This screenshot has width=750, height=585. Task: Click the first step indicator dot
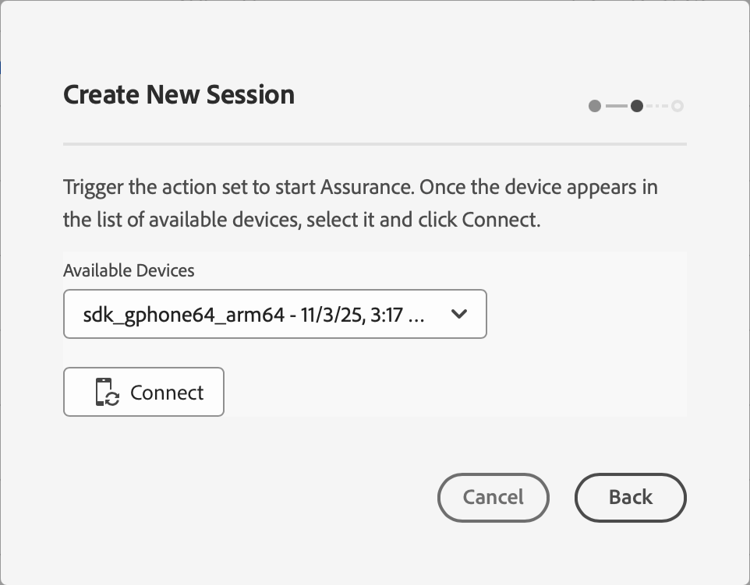click(595, 106)
